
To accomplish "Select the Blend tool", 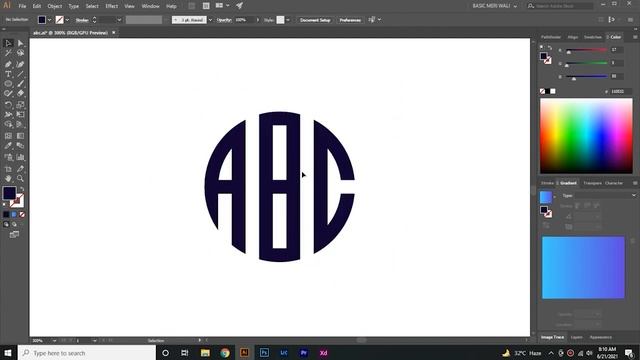I will [x=20, y=146].
